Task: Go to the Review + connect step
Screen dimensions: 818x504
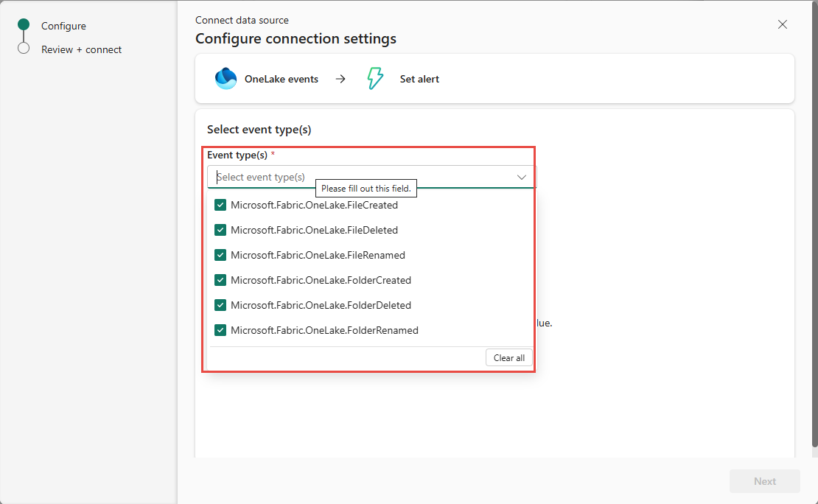Action: pyautogui.click(x=81, y=49)
